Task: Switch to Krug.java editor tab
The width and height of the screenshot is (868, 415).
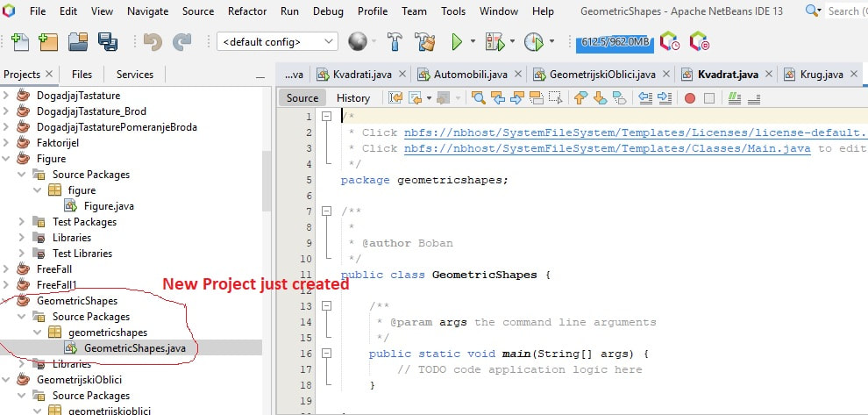Action: 822,75
